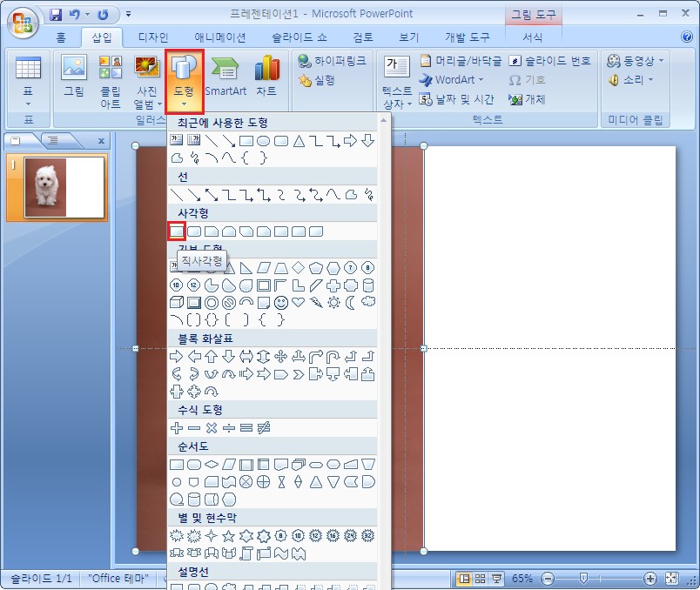
Task: Click the save icon in quick access toolbar
Action: pyautogui.click(x=56, y=14)
